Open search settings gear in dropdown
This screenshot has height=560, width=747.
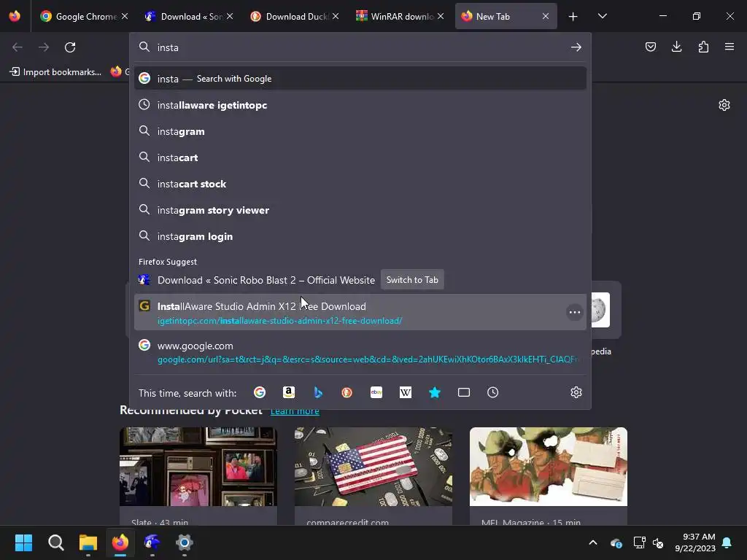576,392
